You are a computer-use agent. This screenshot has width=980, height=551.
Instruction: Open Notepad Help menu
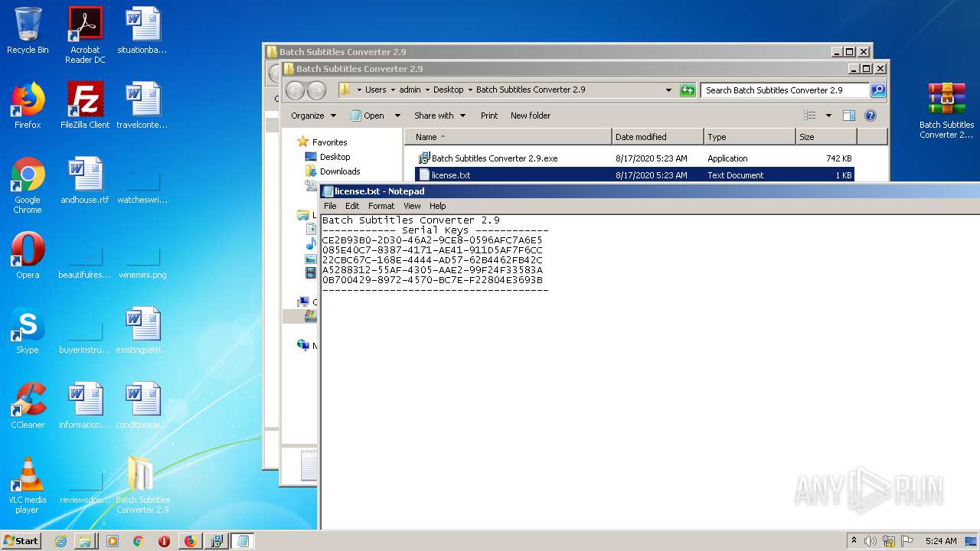tap(437, 206)
